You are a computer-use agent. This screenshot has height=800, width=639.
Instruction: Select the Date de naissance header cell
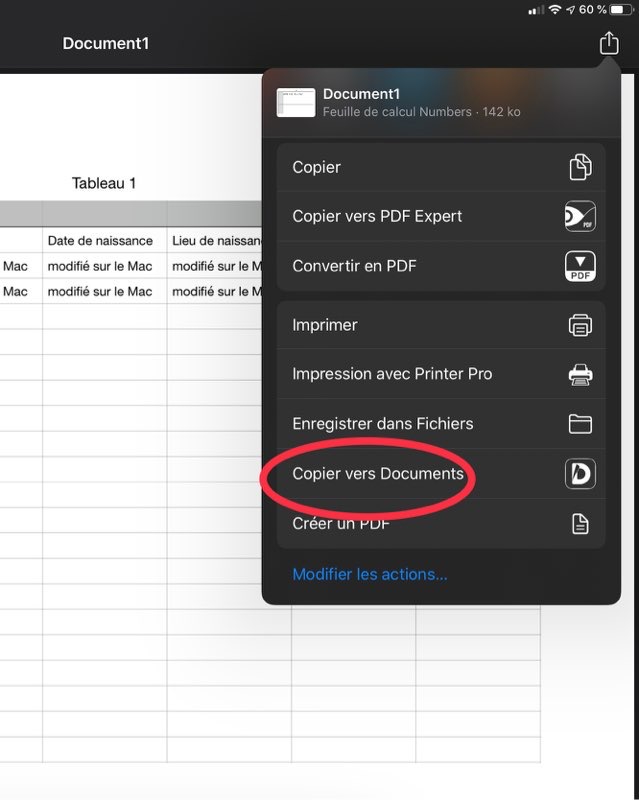click(100, 241)
